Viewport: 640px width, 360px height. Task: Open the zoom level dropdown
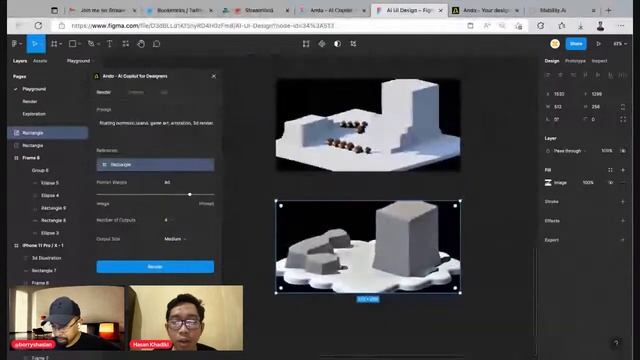(x=620, y=44)
